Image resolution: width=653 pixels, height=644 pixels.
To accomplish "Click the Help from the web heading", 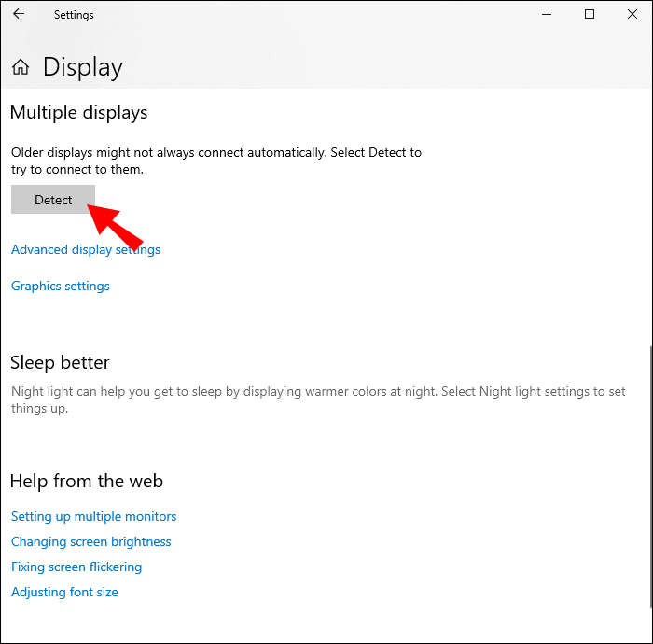I will coord(87,481).
